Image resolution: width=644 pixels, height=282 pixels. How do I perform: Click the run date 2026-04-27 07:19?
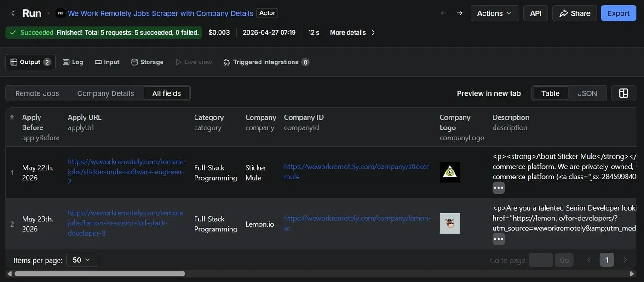269,32
